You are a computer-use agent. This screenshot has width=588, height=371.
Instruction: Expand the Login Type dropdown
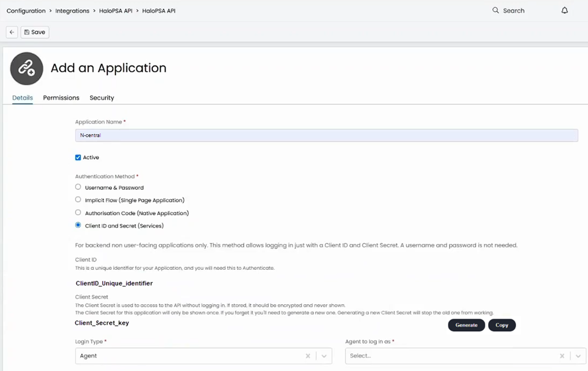324,356
